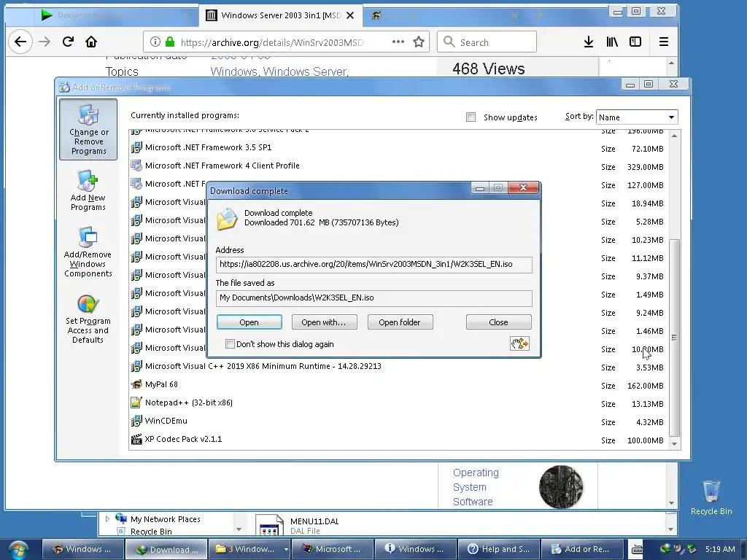
Task: Click the download Address URL field
Action: pos(374,264)
